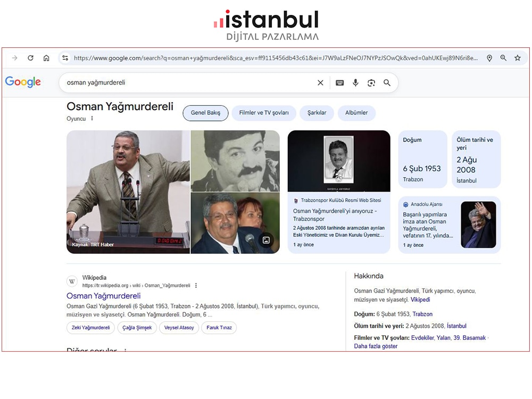Start voice search with microphone icon
This screenshot has width=532, height=399.
click(x=355, y=83)
